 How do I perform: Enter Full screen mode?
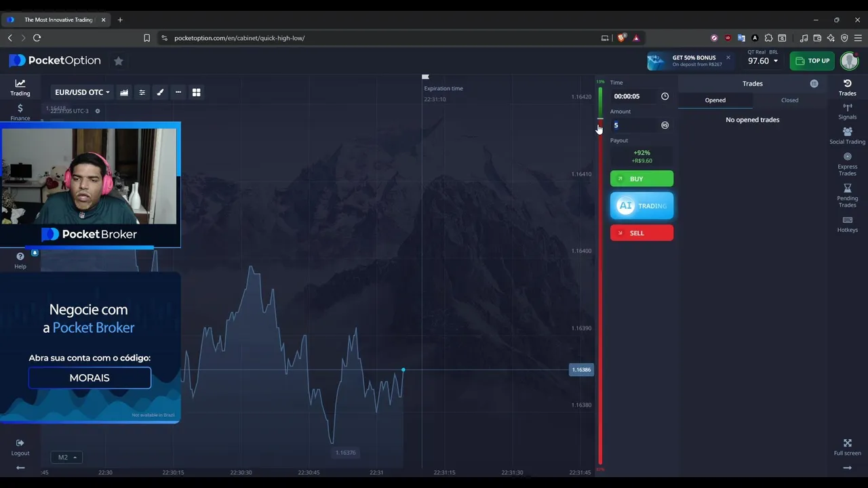point(848,447)
